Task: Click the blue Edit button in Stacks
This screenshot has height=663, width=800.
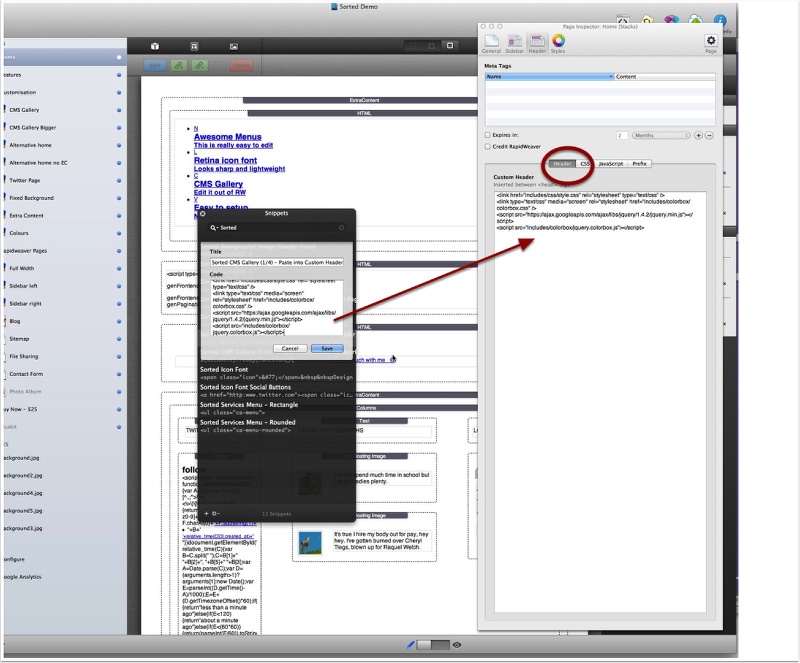Action: (x=155, y=66)
